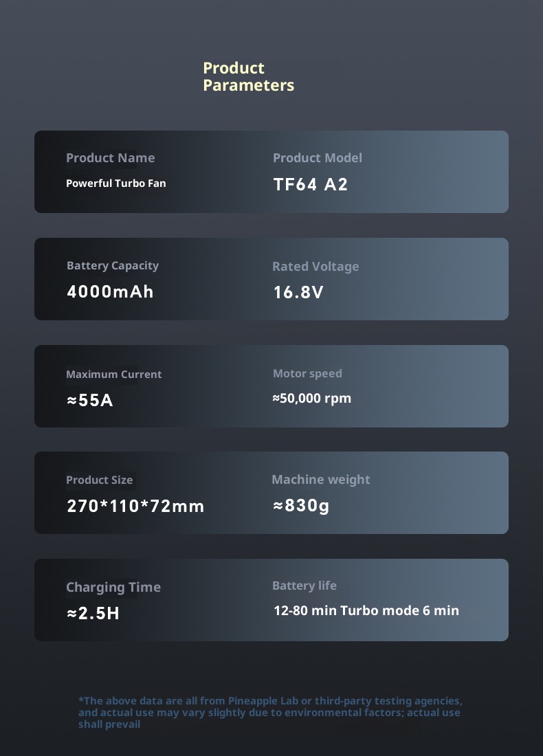Click the Battery Capacity label
Screen dimensions: 543x756
click(x=112, y=266)
